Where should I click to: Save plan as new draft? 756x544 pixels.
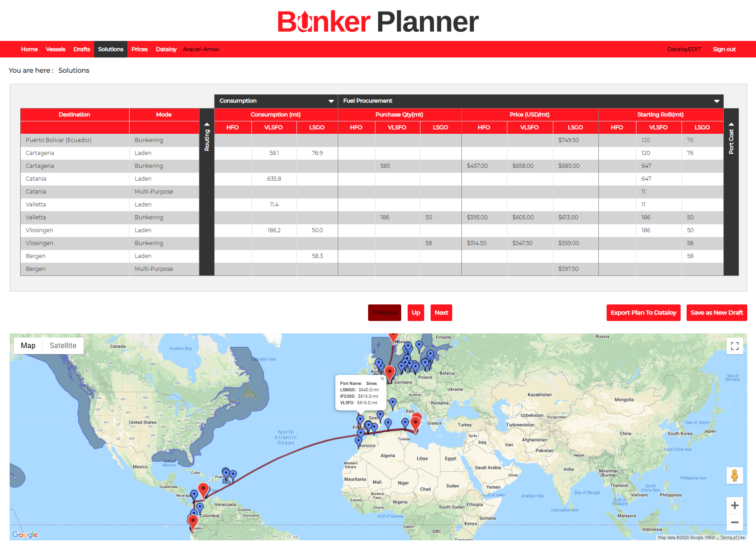tap(717, 313)
